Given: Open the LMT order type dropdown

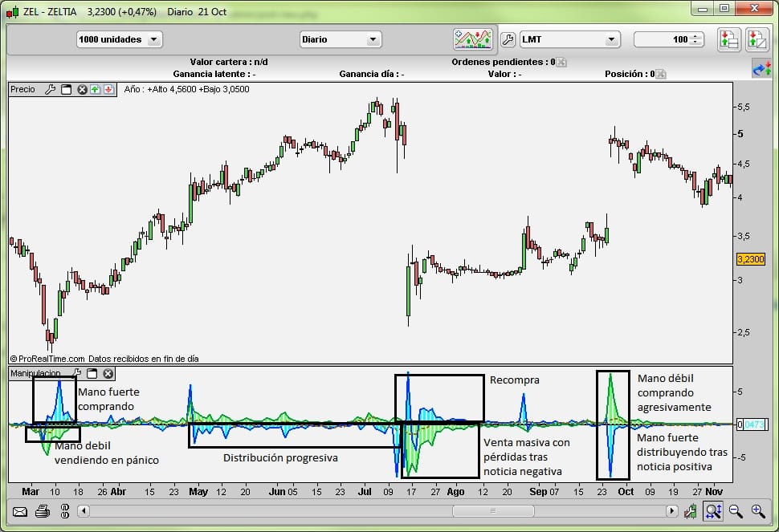Looking at the screenshot, I should coord(569,39).
